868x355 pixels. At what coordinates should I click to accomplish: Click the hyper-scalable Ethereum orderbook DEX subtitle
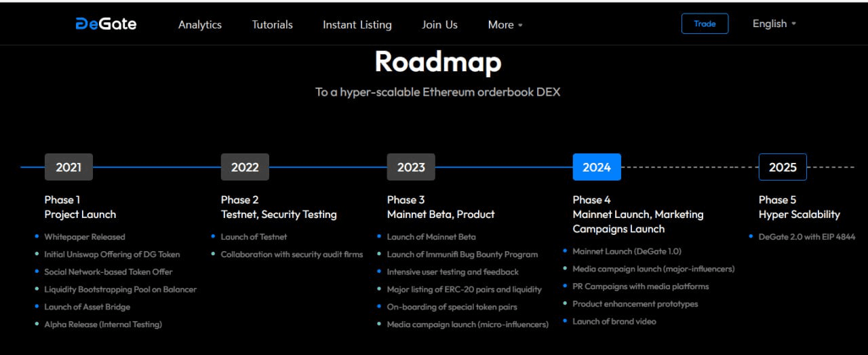(x=438, y=92)
